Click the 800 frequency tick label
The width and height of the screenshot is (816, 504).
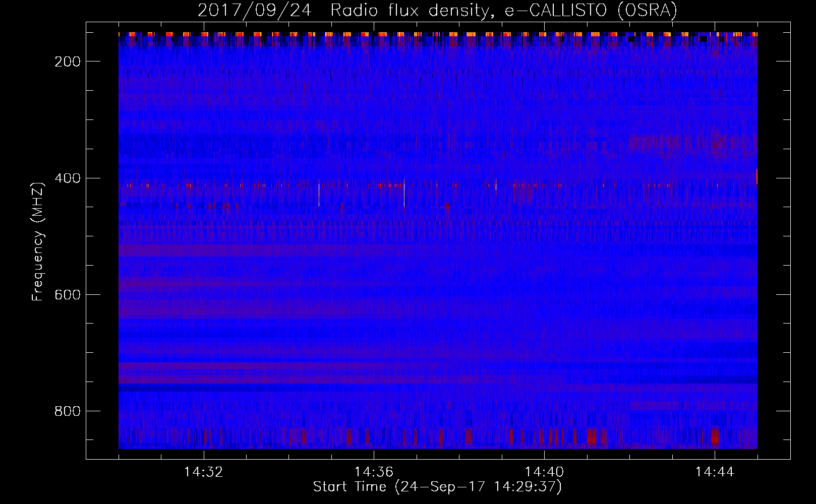[x=68, y=411]
